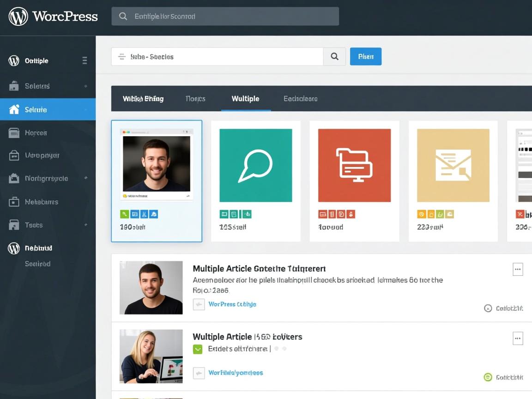
Task: Open the WorPress cobihge link
Action: [232, 304]
